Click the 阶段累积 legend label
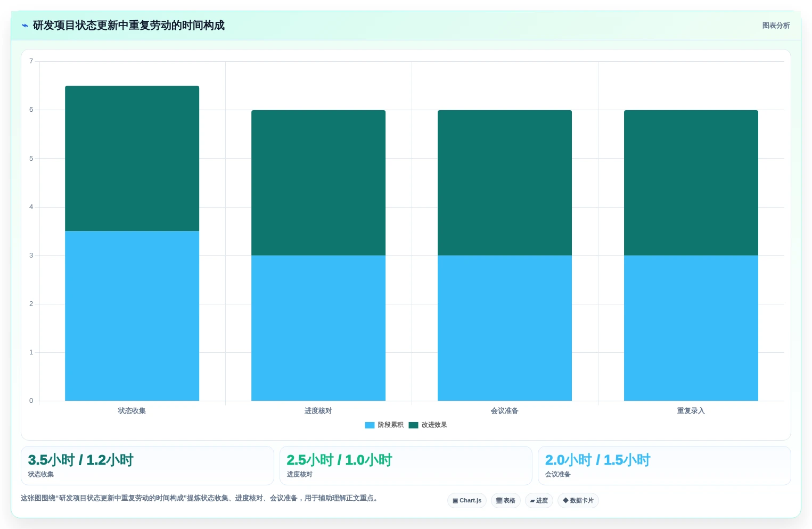This screenshot has width=812, height=529. [390, 425]
